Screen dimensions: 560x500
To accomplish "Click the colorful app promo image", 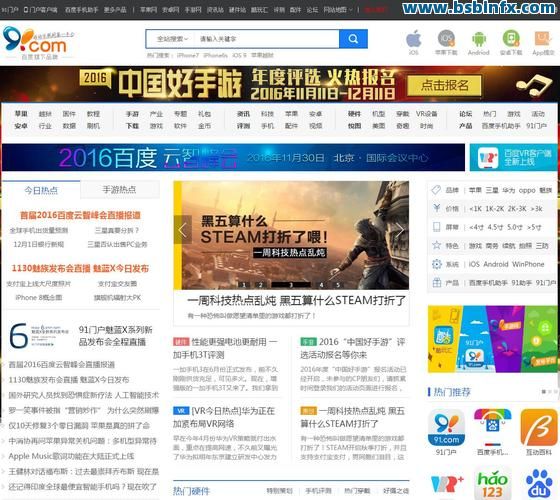I will coord(492,339).
